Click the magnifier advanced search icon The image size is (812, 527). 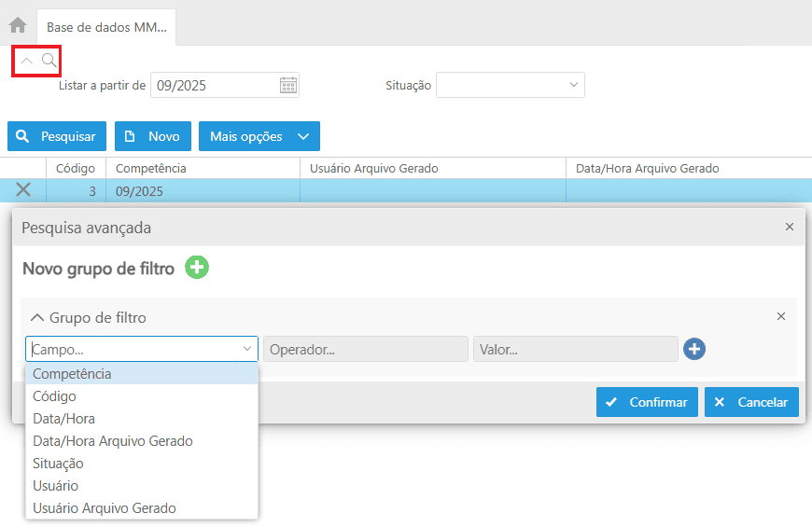(x=49, y=61)
